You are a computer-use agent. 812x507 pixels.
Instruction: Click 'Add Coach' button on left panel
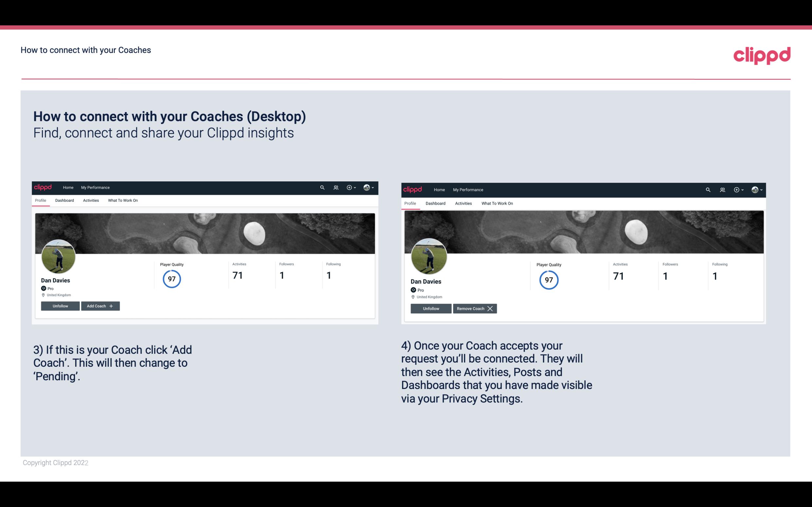point(100,306)
